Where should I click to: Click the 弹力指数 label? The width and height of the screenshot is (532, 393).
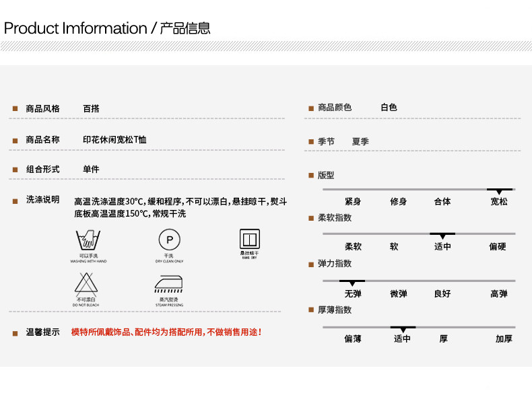[x=335, y=264]
